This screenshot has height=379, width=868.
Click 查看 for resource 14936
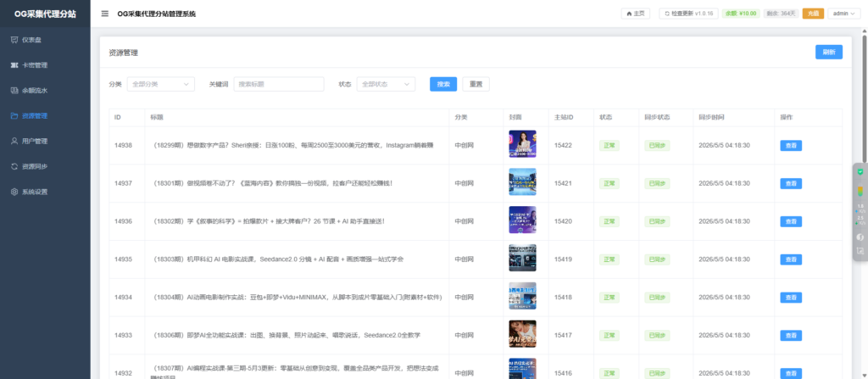tap(791, 221)
